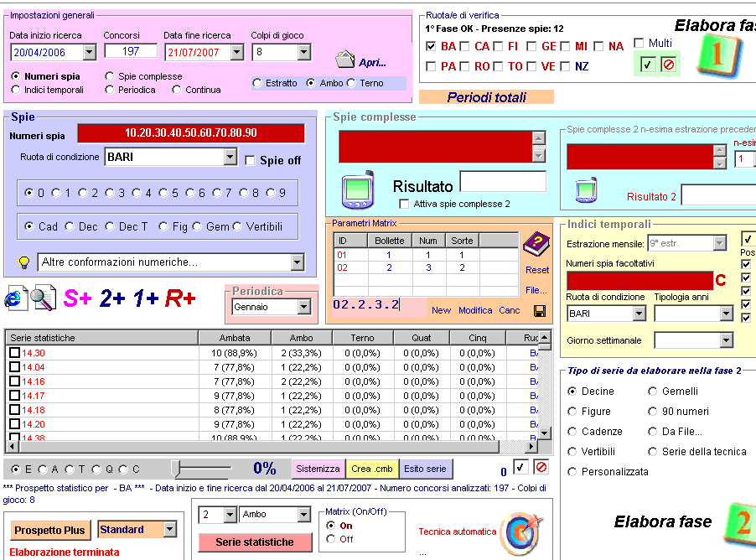
Task: Tick the Multi checkbox
Action: [x=639, y=43]
